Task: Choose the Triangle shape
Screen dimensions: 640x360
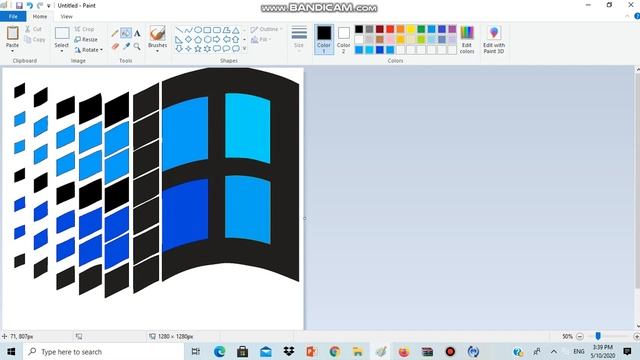Action: click(x=236, y=30)
